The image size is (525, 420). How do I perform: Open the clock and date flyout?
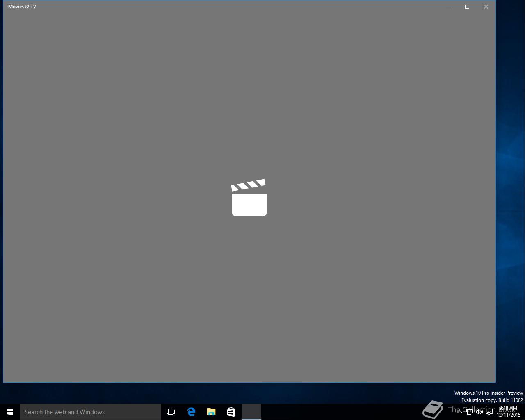[509, 412]
